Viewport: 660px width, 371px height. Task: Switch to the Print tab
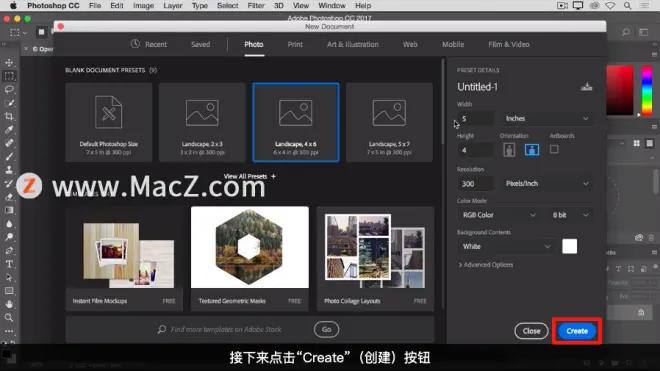pyautogui.click(x=295, y=44)
